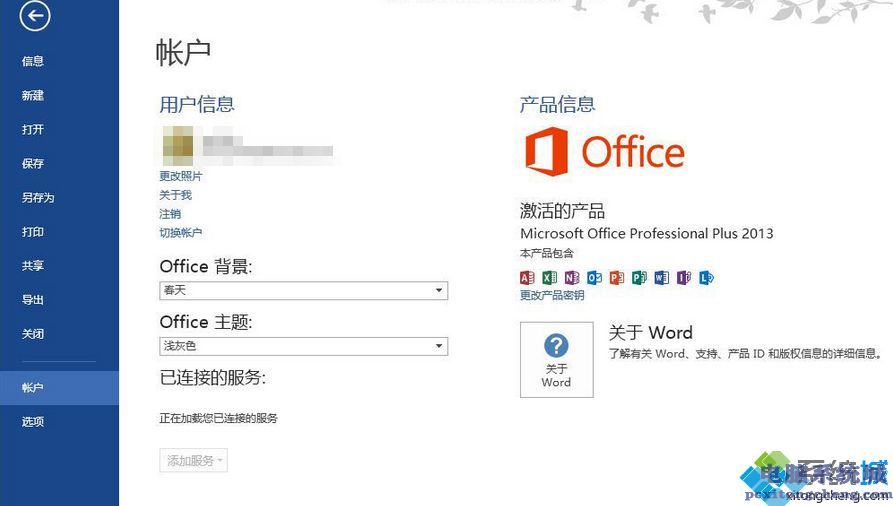This screenshot has width=893, height=506.
Task: Click the back arrow to leave Backstage
Action: 35,16
